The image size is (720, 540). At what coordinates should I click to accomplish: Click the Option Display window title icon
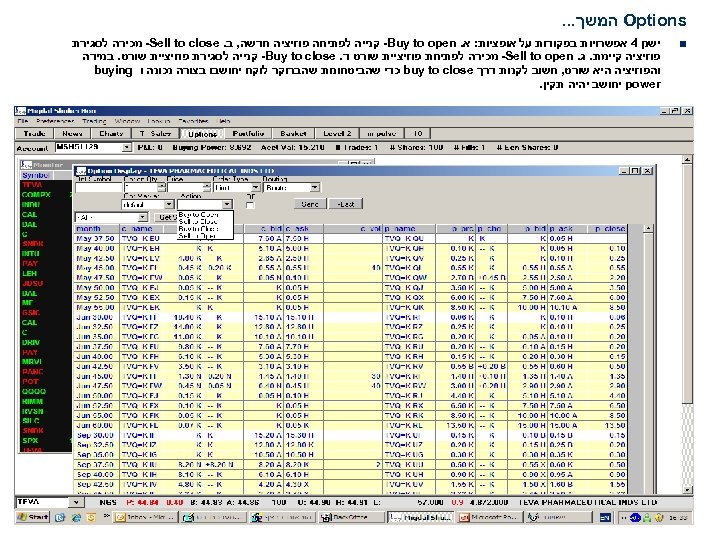point(81,171)
